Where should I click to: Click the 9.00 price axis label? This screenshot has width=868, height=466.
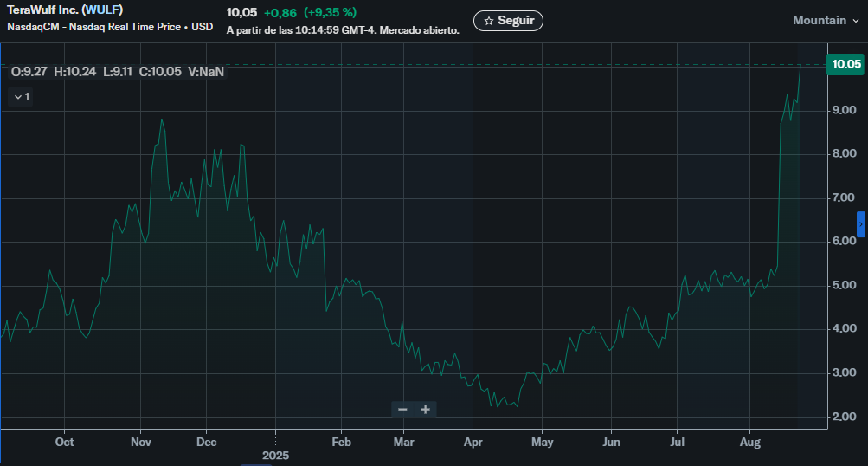point(844,110)
